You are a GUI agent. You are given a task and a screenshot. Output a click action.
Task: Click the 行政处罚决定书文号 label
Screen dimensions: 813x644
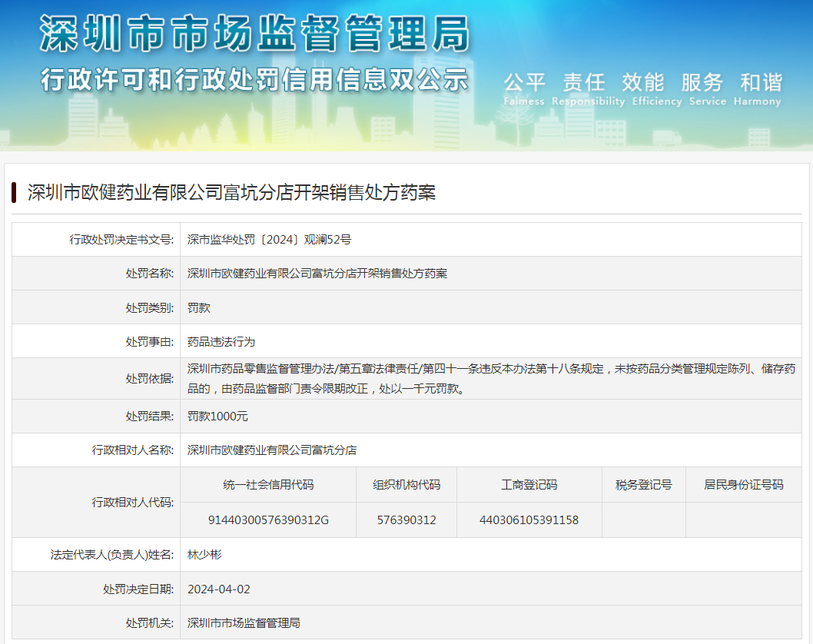pyautogui.click(x=121, y=240)
